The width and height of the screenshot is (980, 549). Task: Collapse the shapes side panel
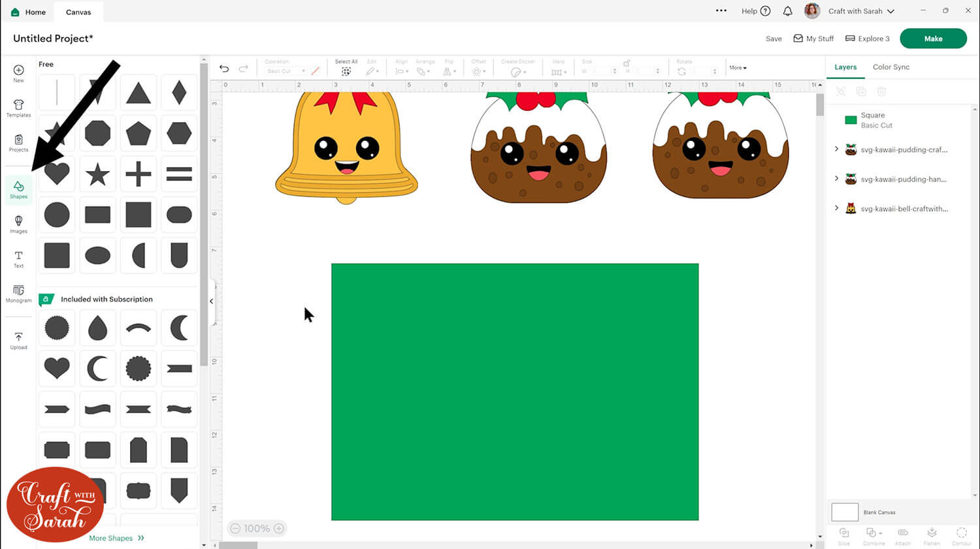tap(211, 301)
